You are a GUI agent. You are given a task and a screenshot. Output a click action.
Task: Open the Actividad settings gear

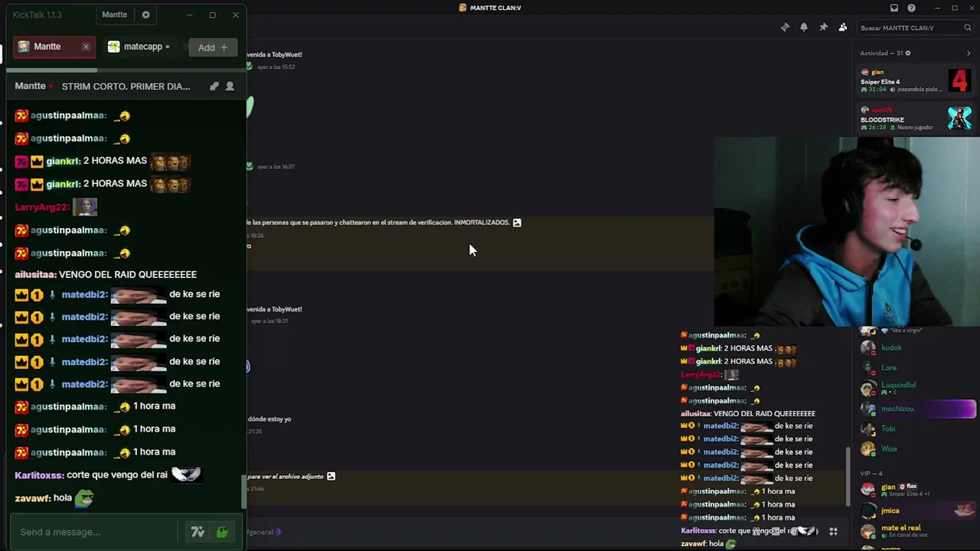[908, 53]
